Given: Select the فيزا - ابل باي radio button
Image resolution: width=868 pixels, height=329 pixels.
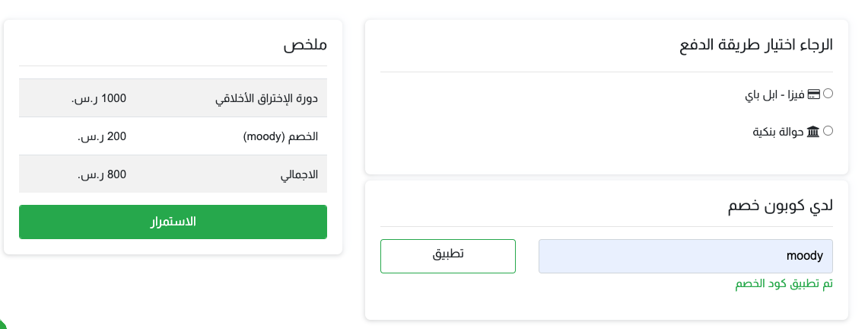Looking at the screenshot, I should 828,93.
